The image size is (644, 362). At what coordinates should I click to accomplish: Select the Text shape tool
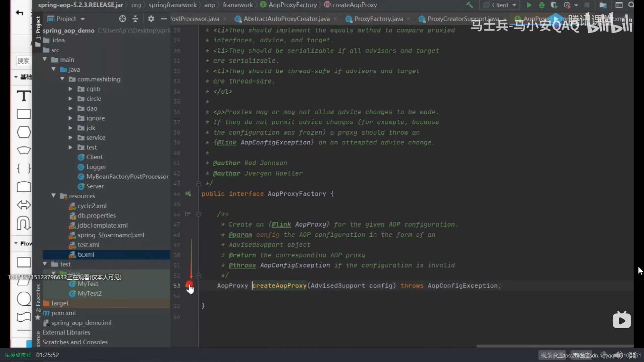[24, 96]
